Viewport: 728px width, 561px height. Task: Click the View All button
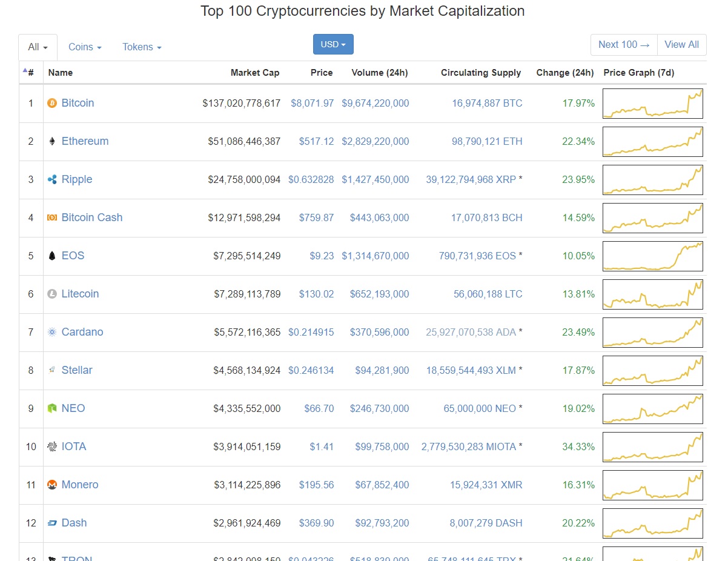(x=681, y=44)
